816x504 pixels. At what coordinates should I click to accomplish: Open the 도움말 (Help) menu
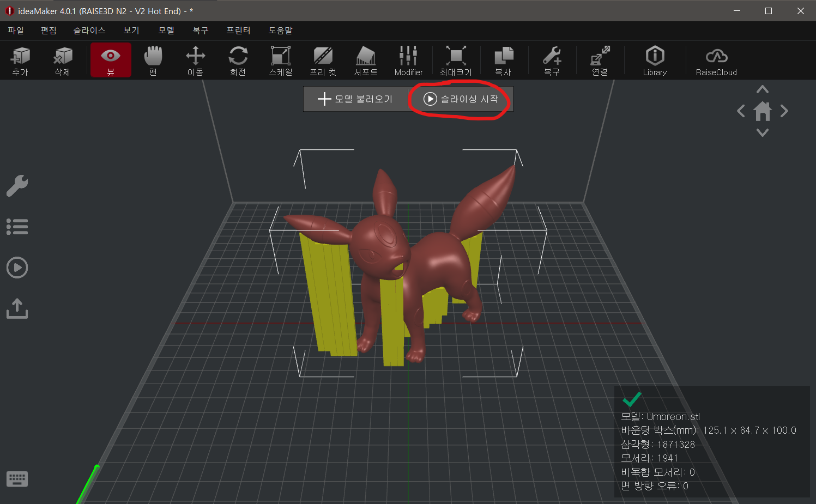pyautogui.click(x=280, y=31)
